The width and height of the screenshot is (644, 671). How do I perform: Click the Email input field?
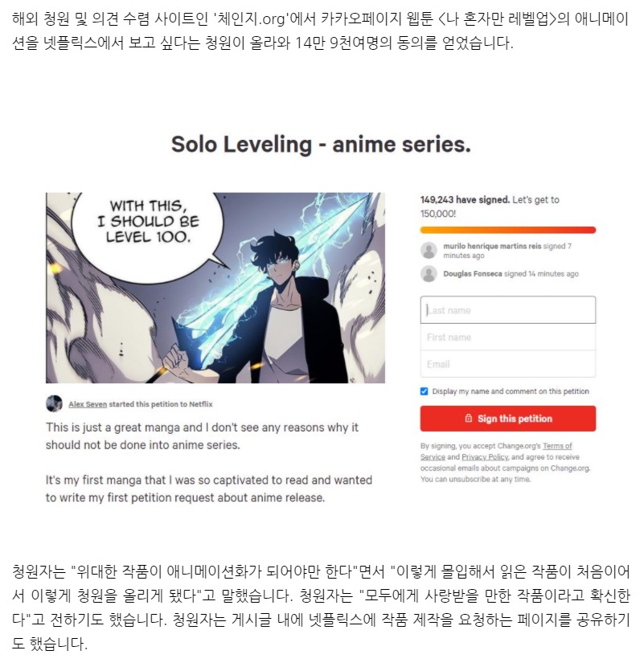(508, 364)
